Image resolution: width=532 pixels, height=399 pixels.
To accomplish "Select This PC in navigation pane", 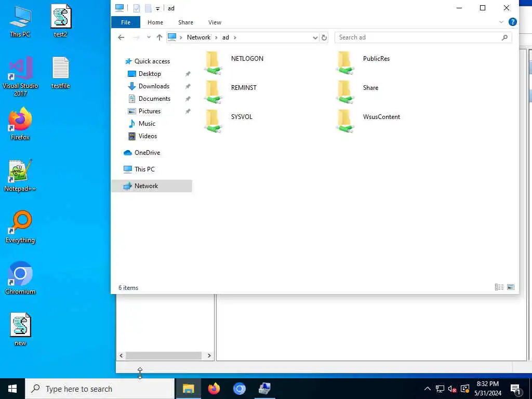I will tap(144, 169).
